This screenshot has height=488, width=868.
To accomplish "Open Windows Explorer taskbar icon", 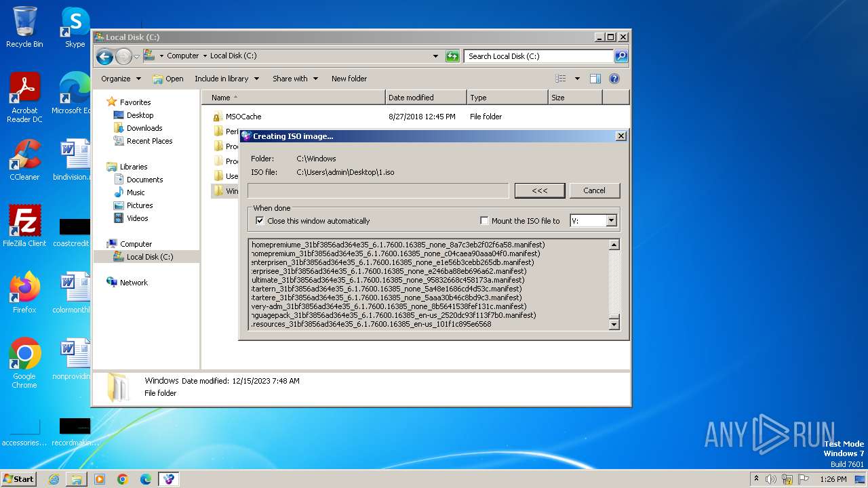I will coord(77,479).
